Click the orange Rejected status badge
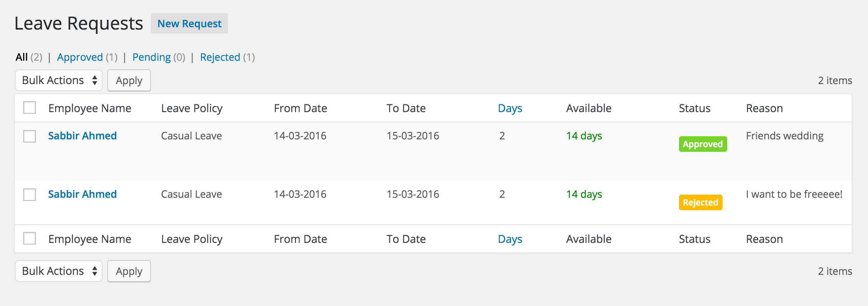 click(700, 202)
